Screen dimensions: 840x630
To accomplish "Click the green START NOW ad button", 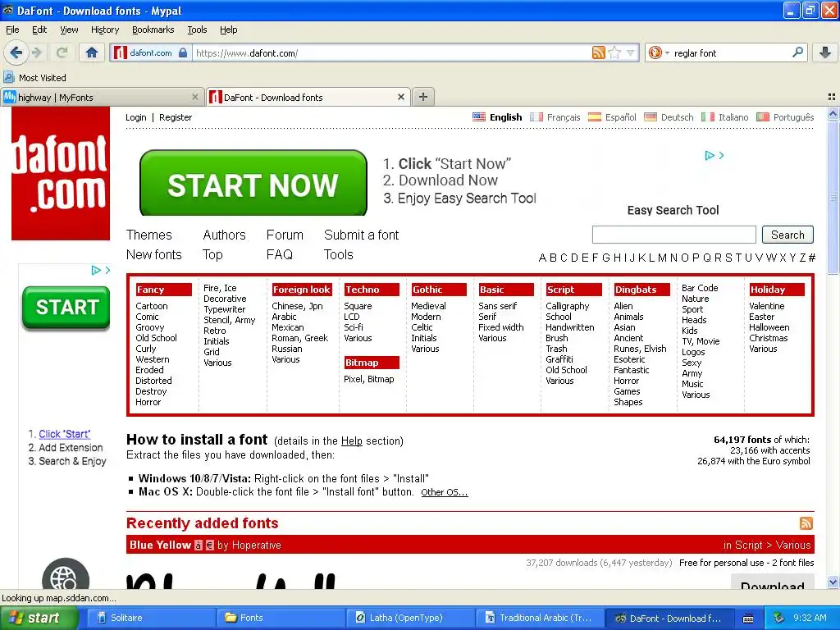I will click(253, 183).
